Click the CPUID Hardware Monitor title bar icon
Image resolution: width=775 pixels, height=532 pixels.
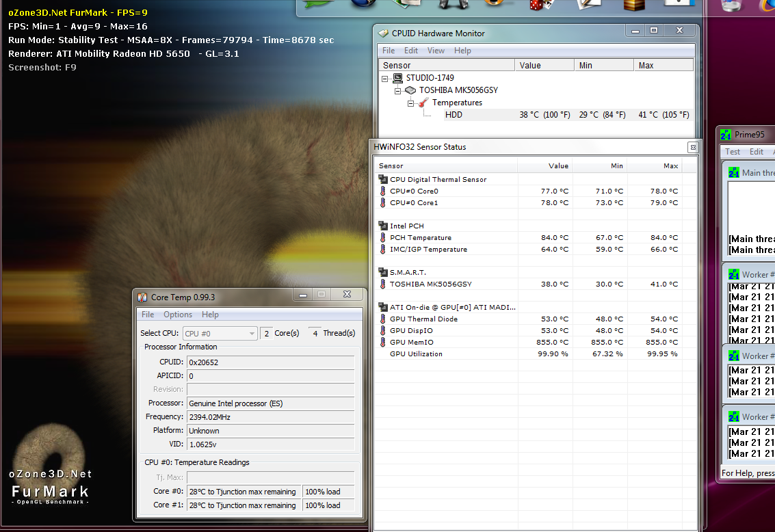[384, 33]
